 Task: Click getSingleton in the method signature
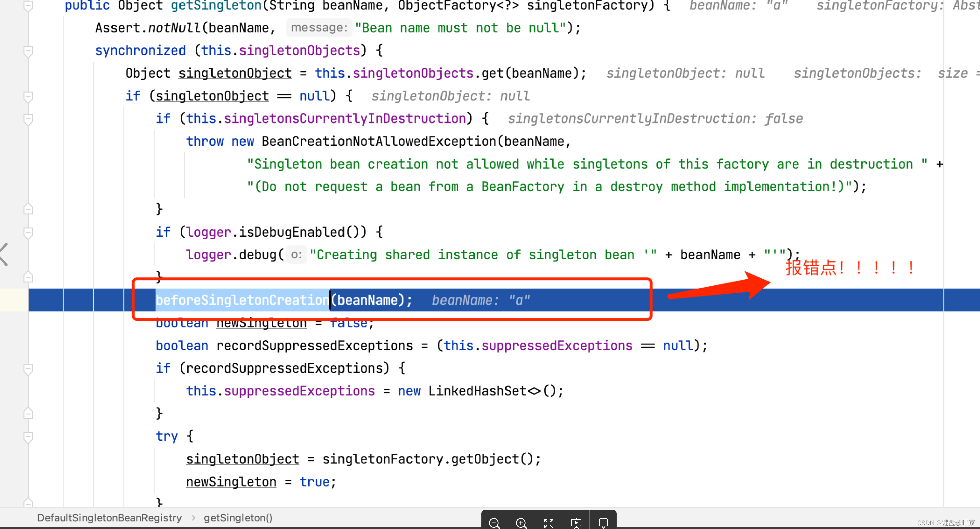[x=216, y=6]
